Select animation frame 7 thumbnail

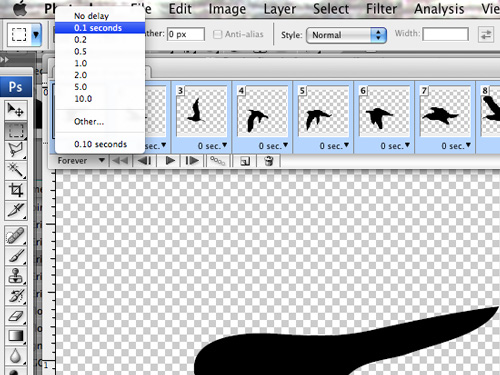point(445,112)
